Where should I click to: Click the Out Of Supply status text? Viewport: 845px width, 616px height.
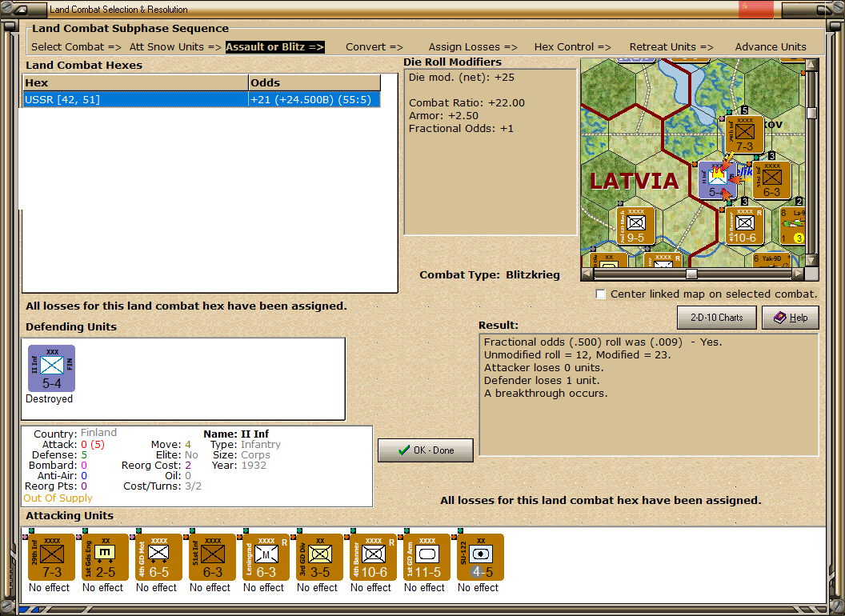[58, 498]
